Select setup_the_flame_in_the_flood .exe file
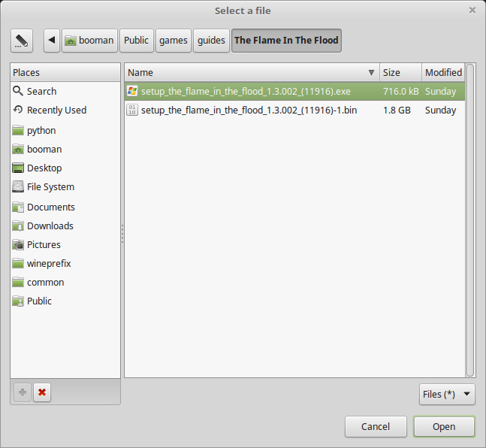The width and height of the screenshot is (486, 448). point(294,92)
